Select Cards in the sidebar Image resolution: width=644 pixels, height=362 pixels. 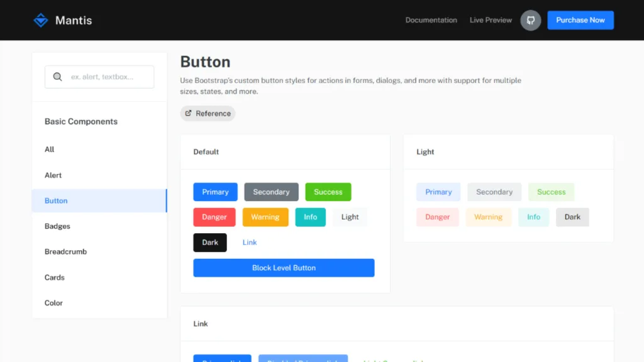54,277
